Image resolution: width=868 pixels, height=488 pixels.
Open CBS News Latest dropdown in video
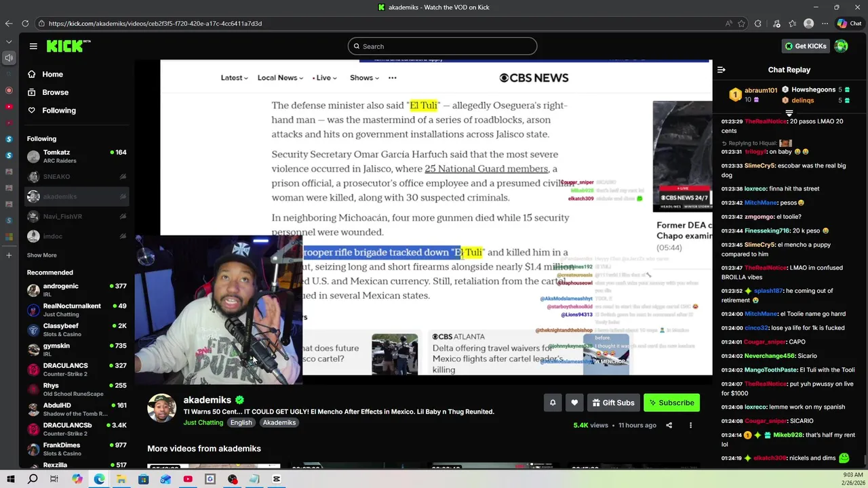click(234, 78)
